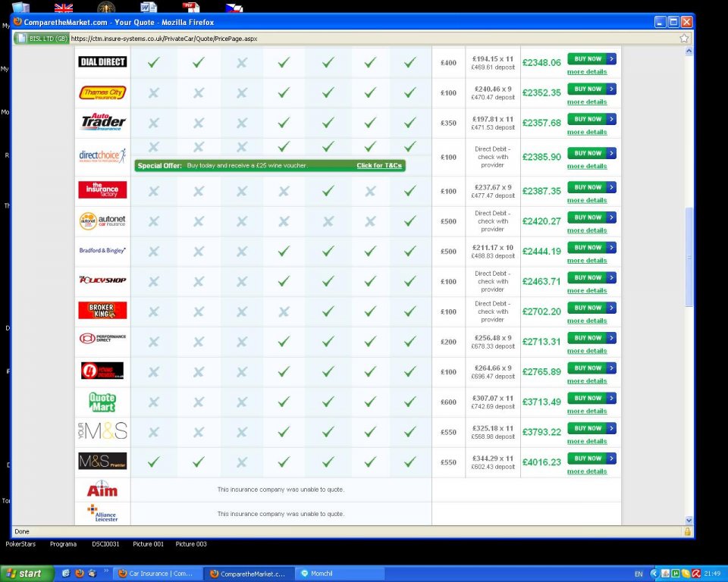Click the Thames City Insurance logo
Viewport: 728px width, 582px height.
click(102, 92)
